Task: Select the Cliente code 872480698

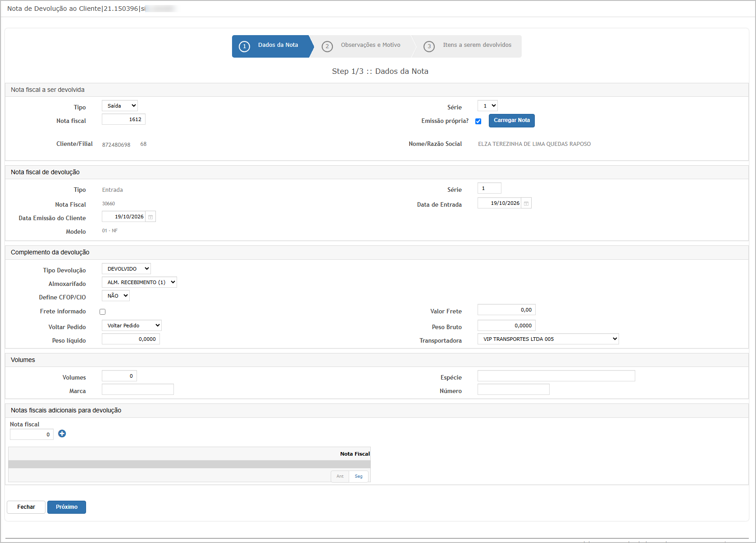Action: click(x=116, y=145)
